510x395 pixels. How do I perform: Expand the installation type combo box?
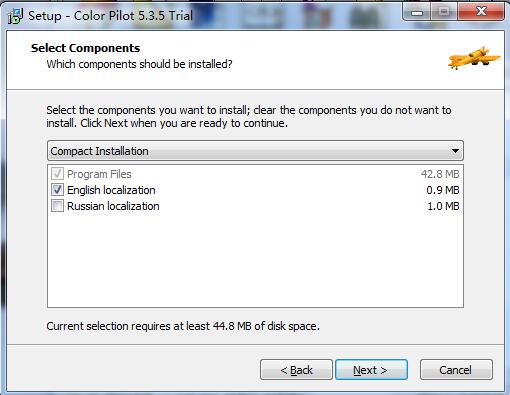pyautogui.click(x=255, y=151)
